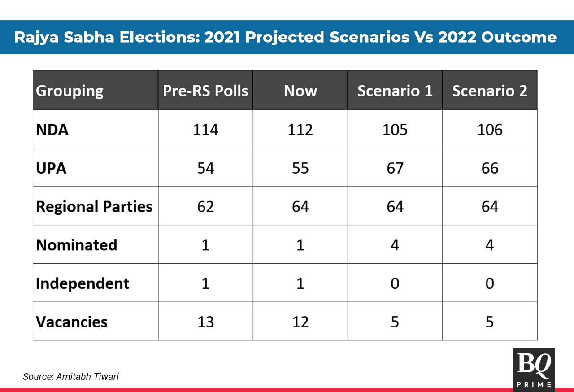Screen dimensions: 574x392
Task: Select NDA Scenario 2 value 106
Action: [x=489, y=130]
